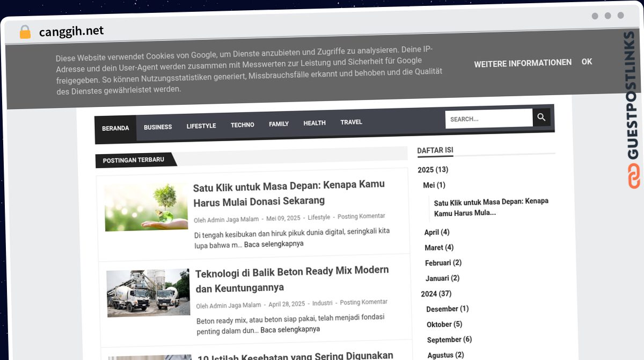The height and width of the screenshot is (360, 644).
Task: Click the search magnifier icon button
Action: click(x=541, y=117)
